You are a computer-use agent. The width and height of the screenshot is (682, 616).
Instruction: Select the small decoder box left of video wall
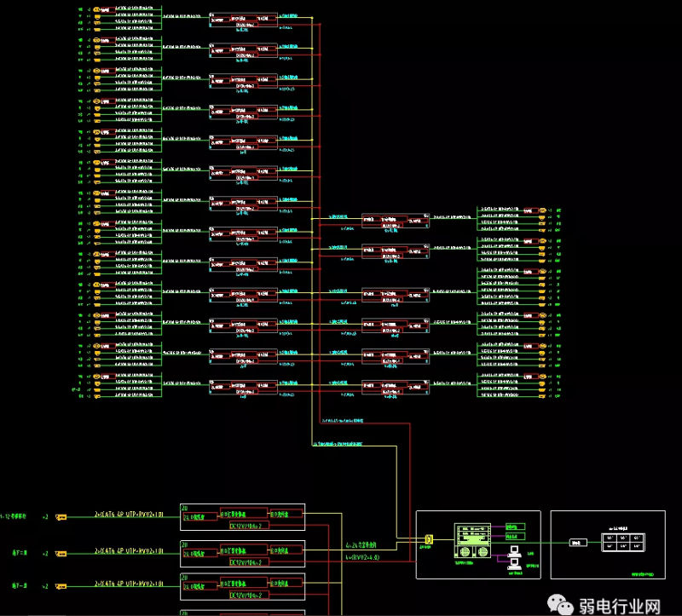[577, 542]
